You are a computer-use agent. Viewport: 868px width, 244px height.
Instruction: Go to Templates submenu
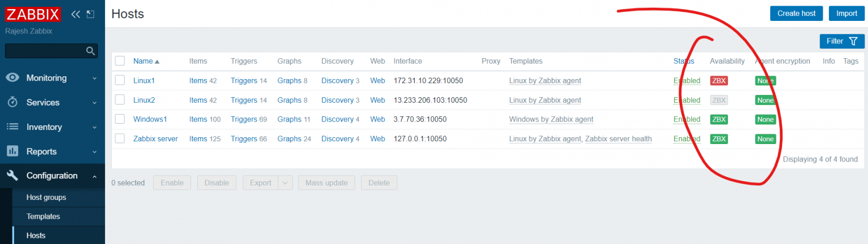(x=43, y=216)
